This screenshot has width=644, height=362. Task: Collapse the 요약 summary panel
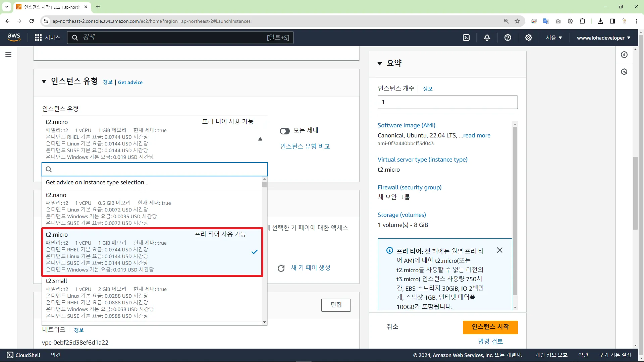point(380,63)
